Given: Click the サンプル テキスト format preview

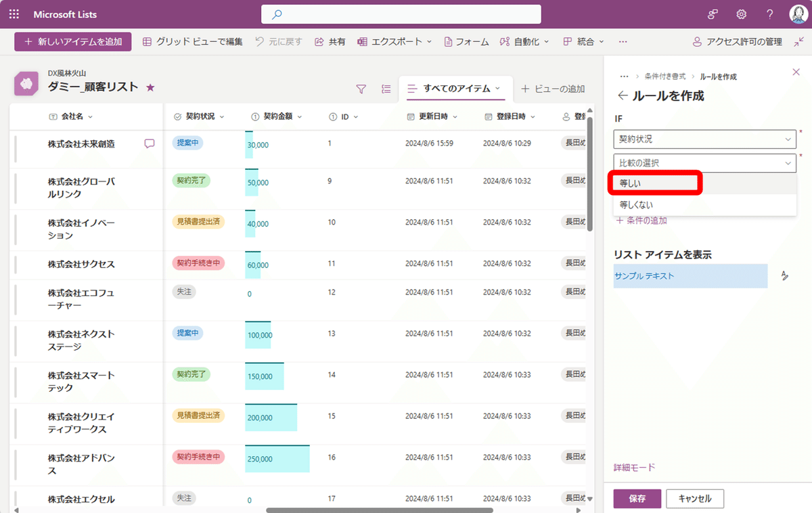Looking at the screenshot, I should 690,276.
